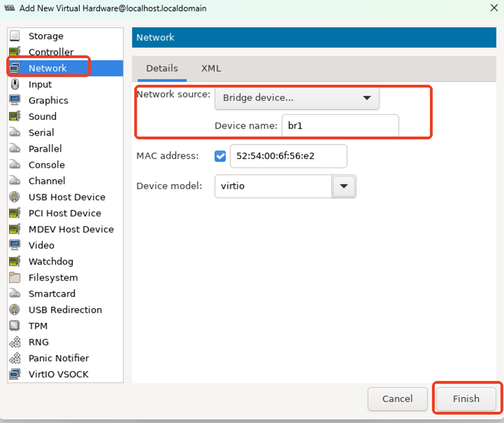Select Network in hardware list
Image resolution: width=504 pixels, height=423 pixels.
66,68
